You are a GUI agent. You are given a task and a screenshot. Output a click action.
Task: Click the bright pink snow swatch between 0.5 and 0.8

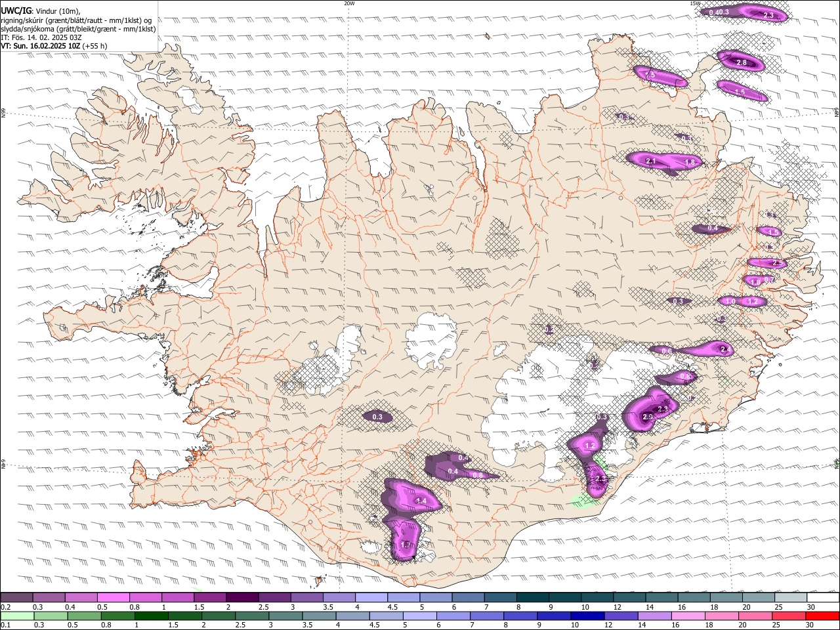click(113, 598)
